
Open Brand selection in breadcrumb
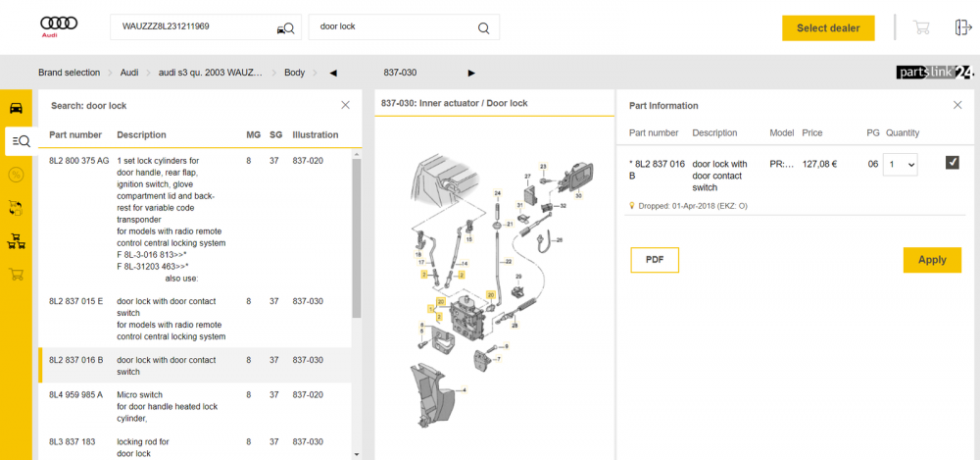(x=69, y=73)
